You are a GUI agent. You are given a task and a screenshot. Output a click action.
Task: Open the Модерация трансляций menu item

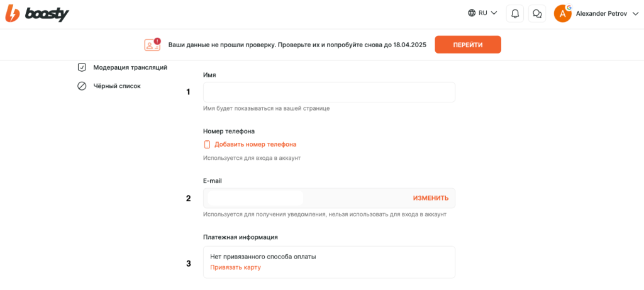point(130,67)
